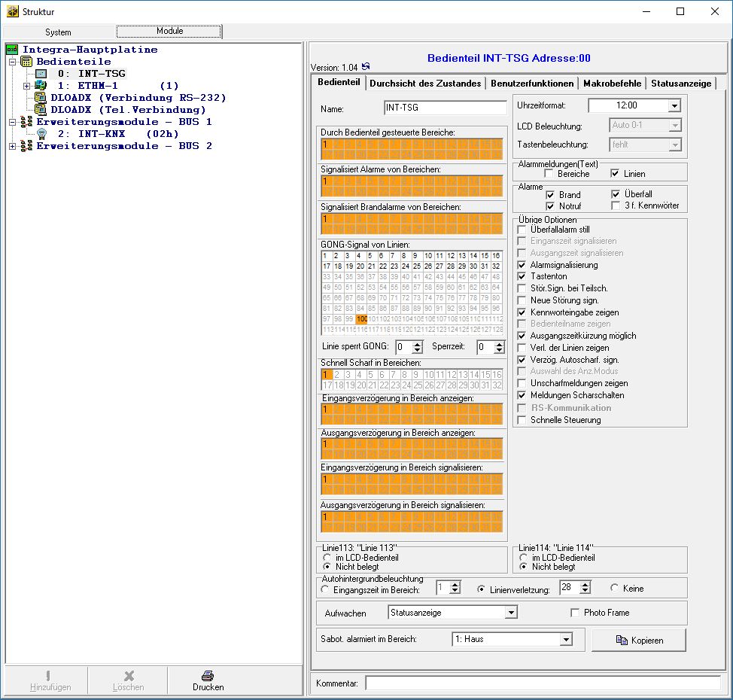733x700 pixels.
Task: Click the refresh icon next to Version 1.04
Action: tap(366, 67)
